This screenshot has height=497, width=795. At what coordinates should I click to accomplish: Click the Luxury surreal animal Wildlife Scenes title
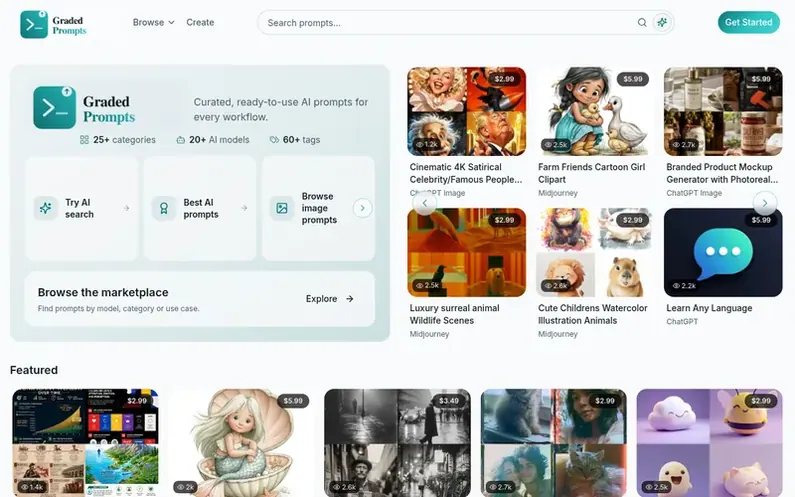click(x=454, y=314)
